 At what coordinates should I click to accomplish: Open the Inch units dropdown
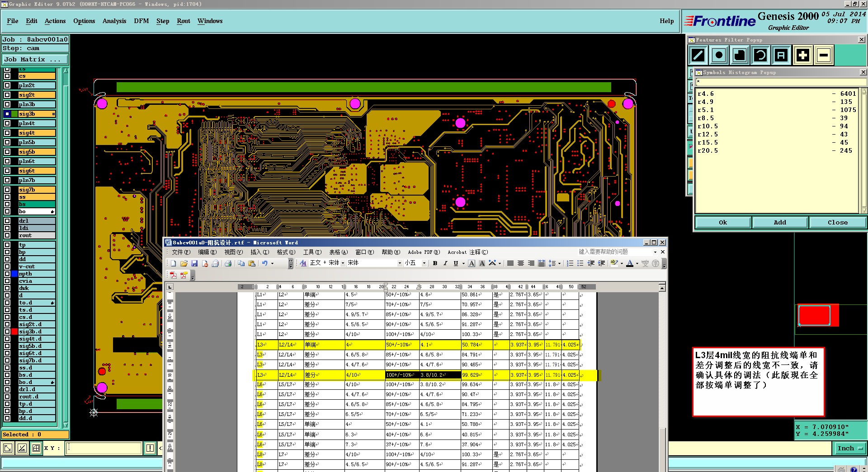[850, 448]
